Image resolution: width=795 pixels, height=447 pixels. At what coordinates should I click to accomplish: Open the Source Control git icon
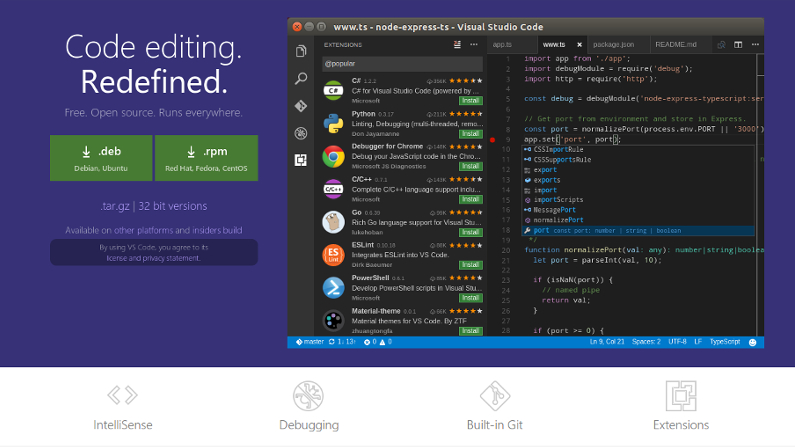pos(301,106)
